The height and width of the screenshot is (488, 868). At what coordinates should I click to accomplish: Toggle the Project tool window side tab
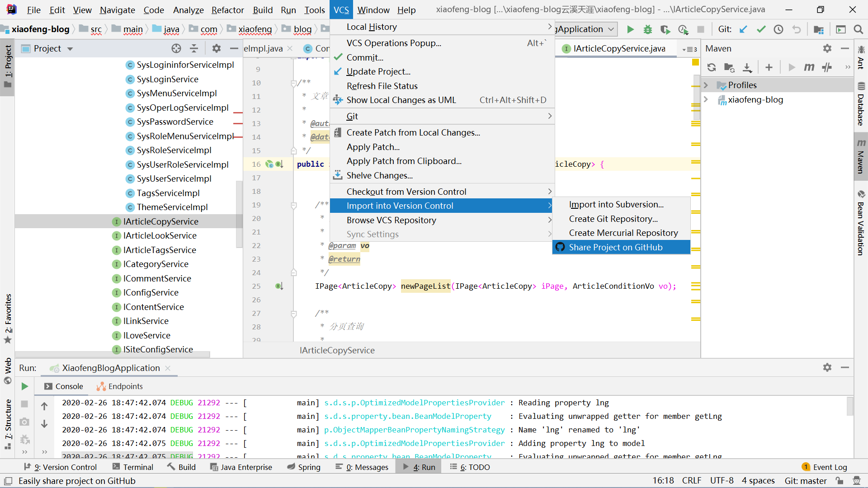coord(8,66)
